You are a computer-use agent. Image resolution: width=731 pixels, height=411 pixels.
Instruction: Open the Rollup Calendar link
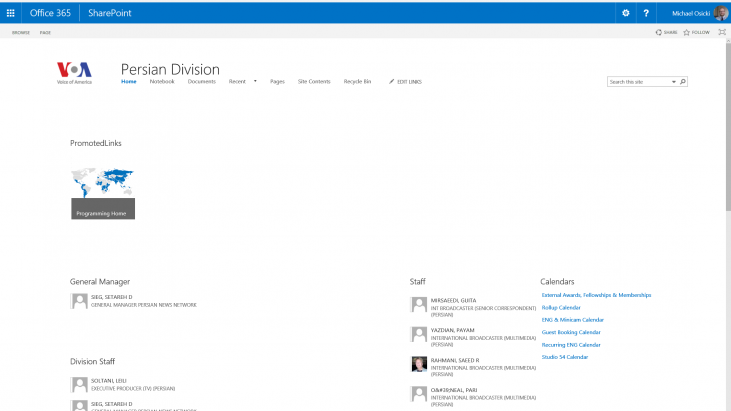(x=561, y=308)
